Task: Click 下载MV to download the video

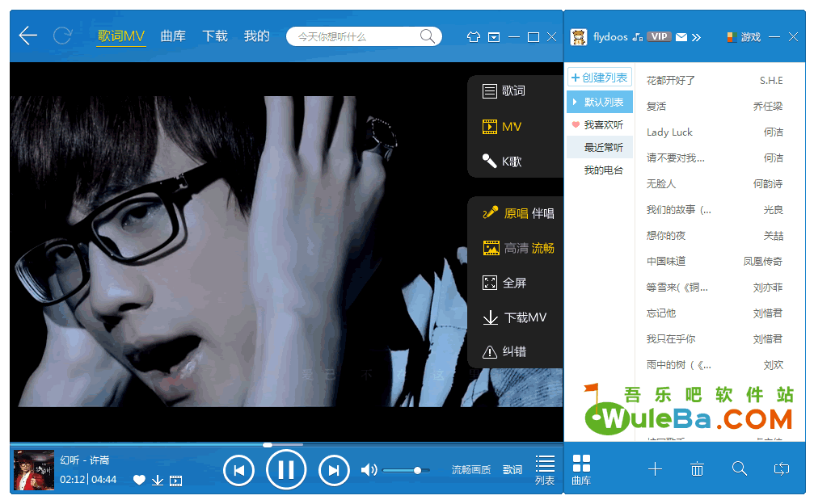Action: (x=514, y=317)
